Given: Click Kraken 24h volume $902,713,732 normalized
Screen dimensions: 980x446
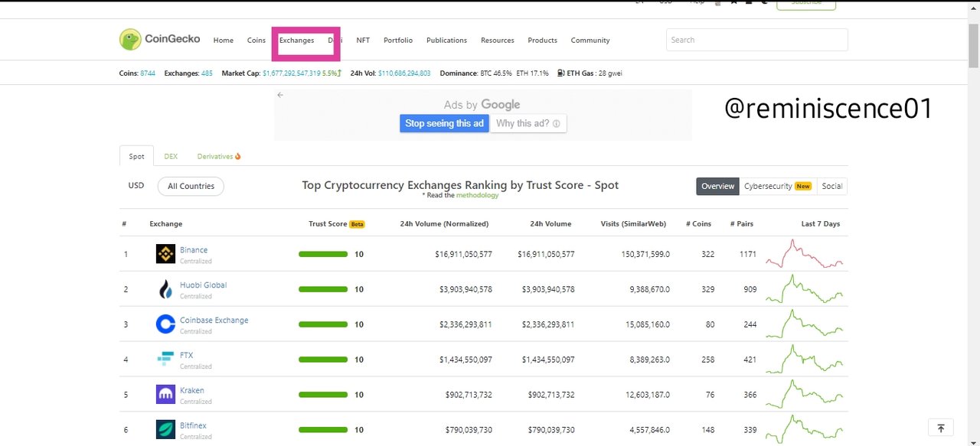Looking at the screenshot, I should pos(469,395).
